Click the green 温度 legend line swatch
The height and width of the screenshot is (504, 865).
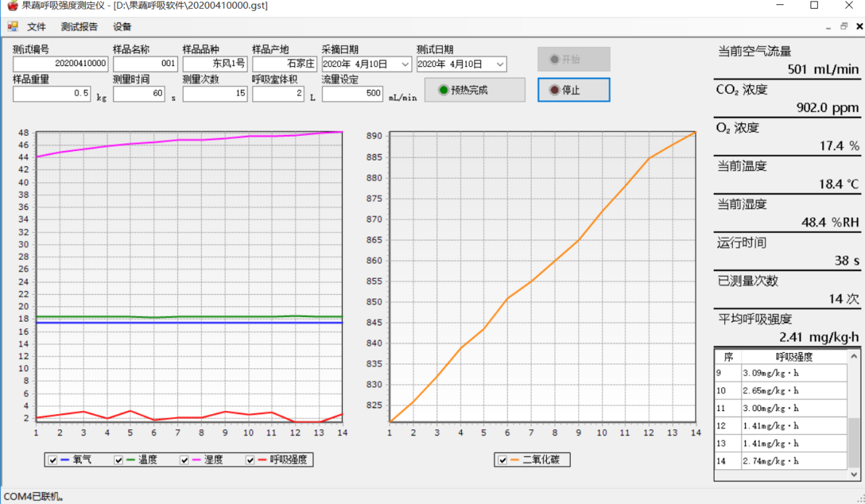(x=131, y=460)
